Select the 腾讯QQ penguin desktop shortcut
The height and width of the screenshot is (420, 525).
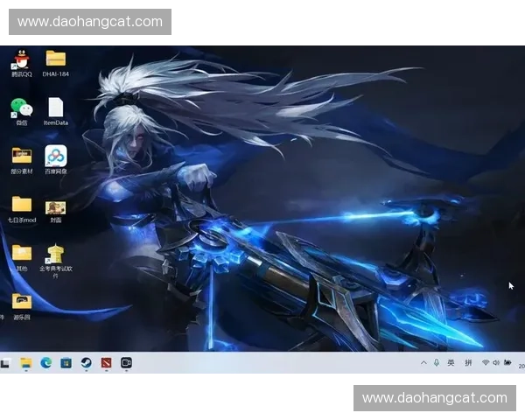pos(22,64)
